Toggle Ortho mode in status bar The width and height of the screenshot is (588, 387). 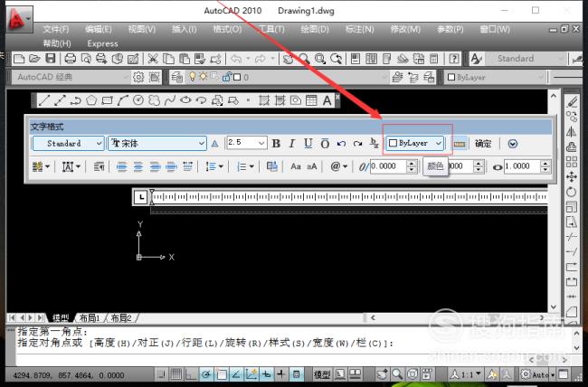coord(191,373)
